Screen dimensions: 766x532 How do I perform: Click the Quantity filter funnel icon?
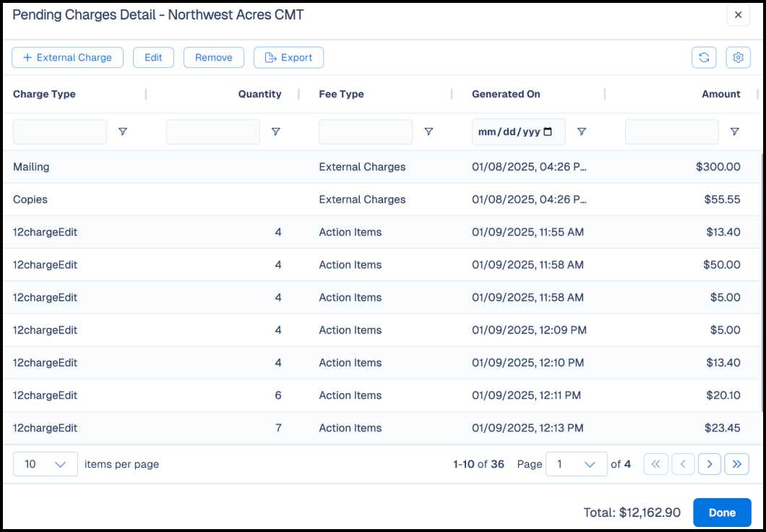tap(276, 132)
